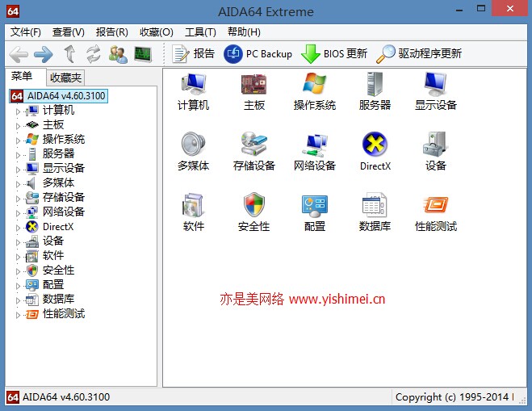Expand the 计算机 tree node
The height and width of the screenshot is (411, 532).
click(18, 111)
